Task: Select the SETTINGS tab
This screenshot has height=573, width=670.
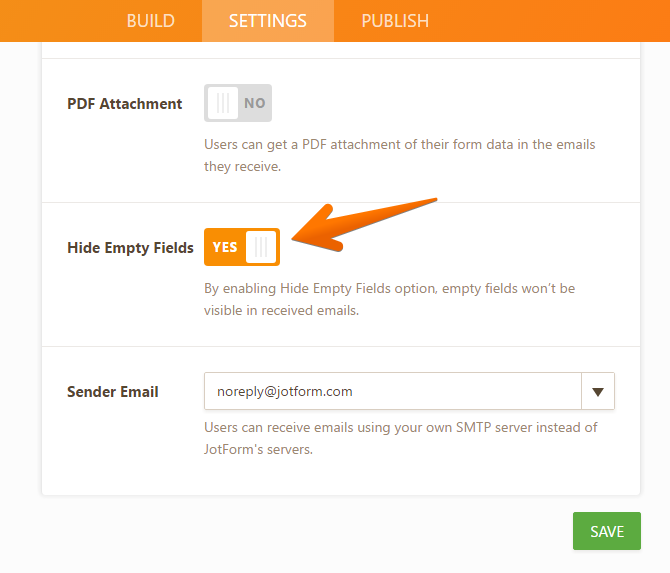Action: tap(267, 21)
